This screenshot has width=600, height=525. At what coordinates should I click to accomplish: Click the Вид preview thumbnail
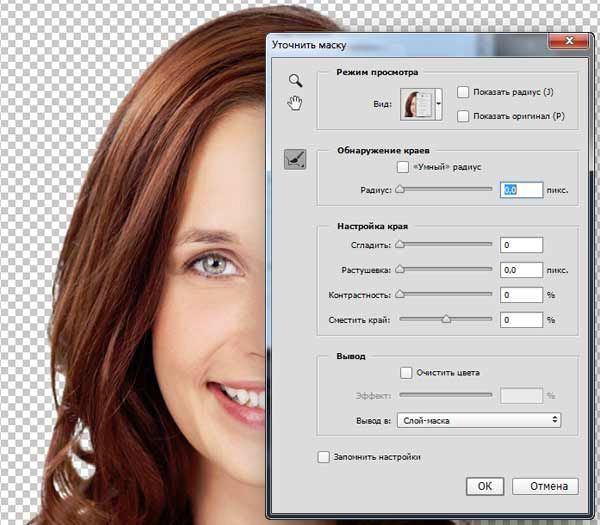pos(417,104)
